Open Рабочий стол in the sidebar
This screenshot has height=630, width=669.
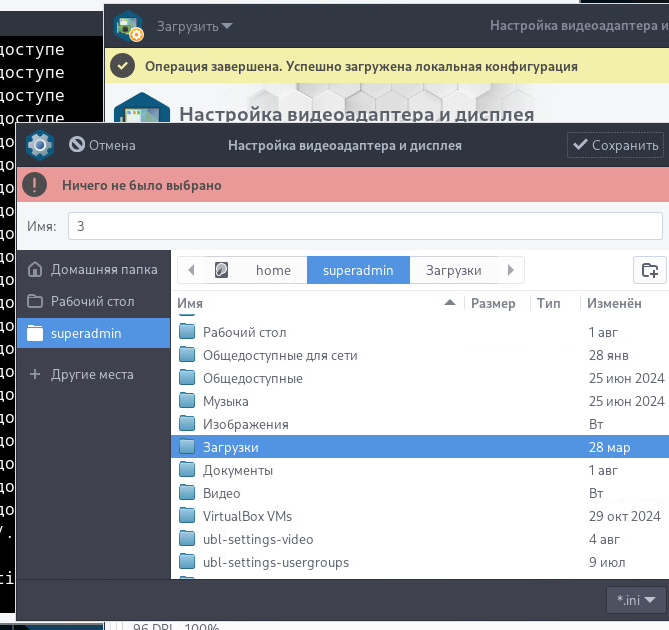[93, 301]
